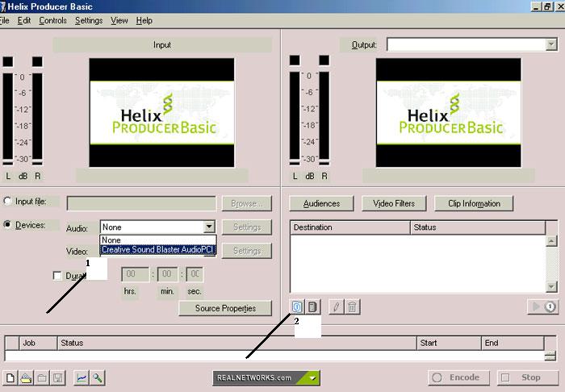Screen dimensions: 565x392
Task: Open audio device Settings button
Action: (247, 227)
